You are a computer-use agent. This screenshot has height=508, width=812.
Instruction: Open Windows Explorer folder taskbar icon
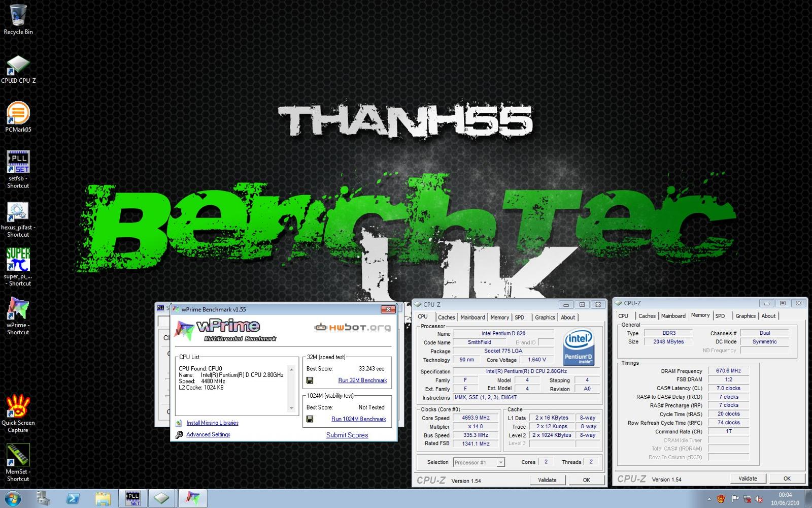(x=103, y=498)
